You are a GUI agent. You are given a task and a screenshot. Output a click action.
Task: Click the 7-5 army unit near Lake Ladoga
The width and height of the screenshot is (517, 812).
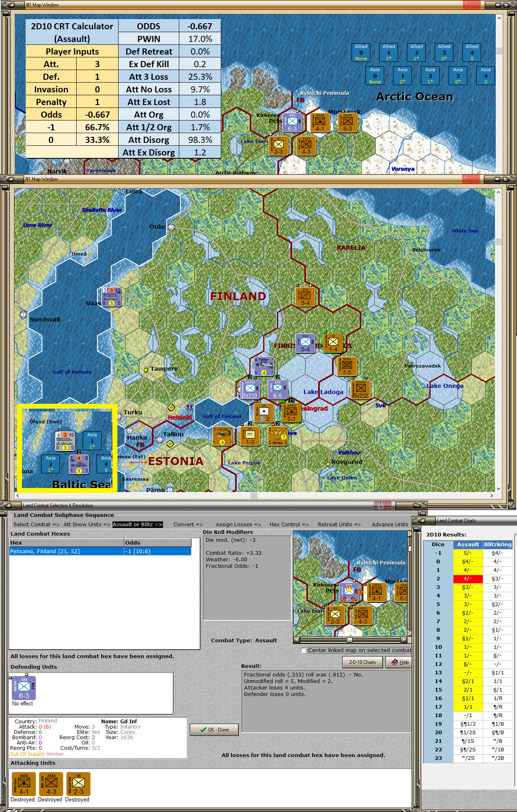pos(347,367)
